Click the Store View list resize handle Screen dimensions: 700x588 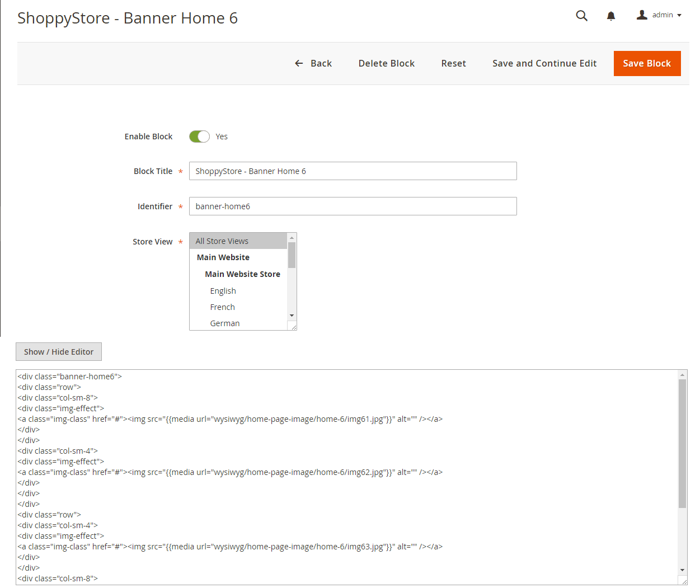[x=293, y=326]
